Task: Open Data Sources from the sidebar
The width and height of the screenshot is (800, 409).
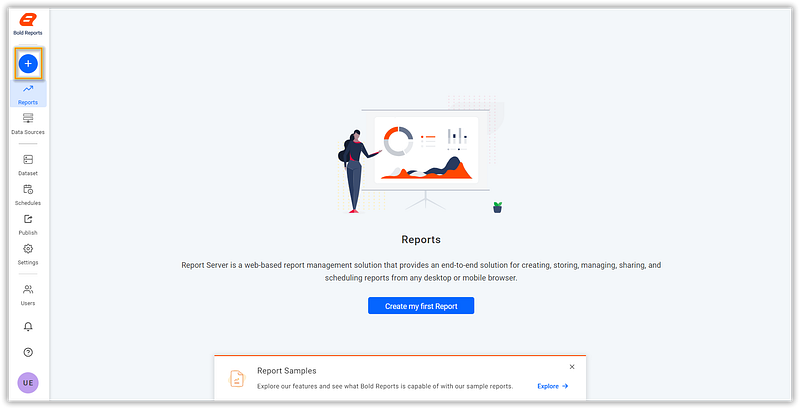Action: [x=28, y=124]
